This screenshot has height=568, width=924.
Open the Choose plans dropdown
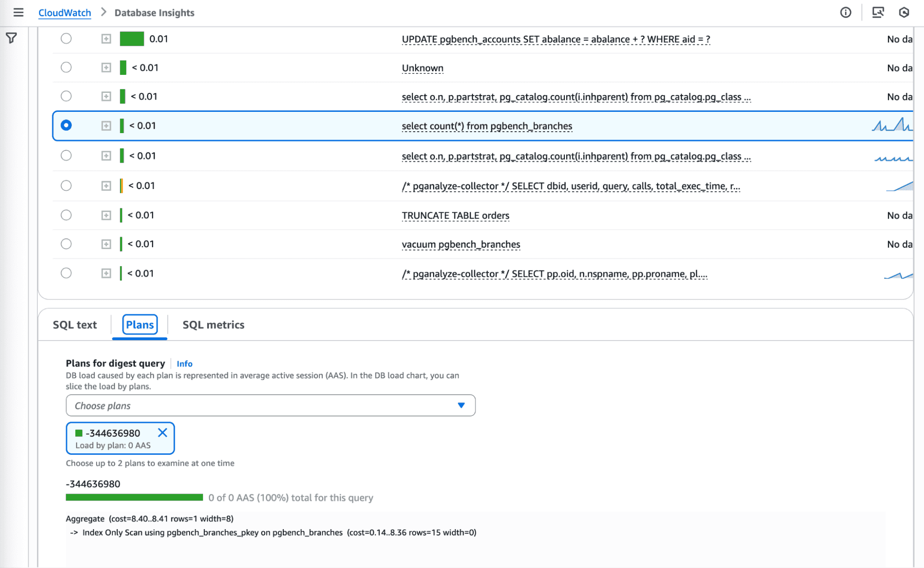click(270, 405)
